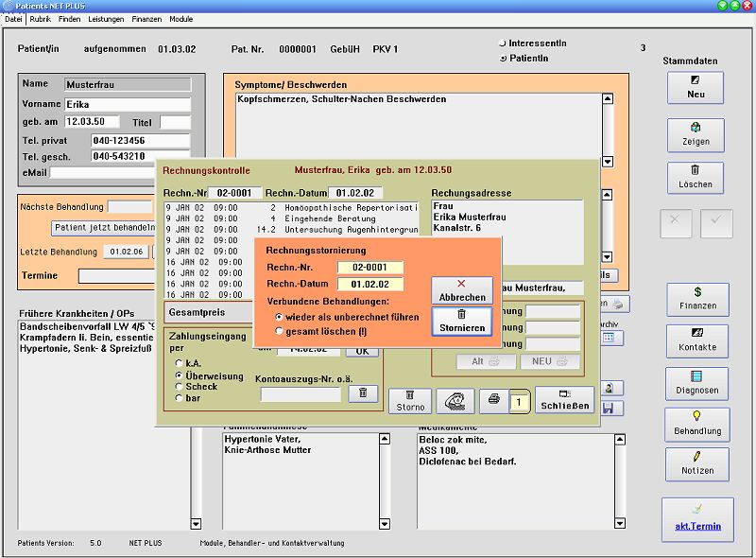Image resolution: width=756 pixels, height=558 pixels.
Task: Click the geb. am date field
Action: tap(92, 122)
